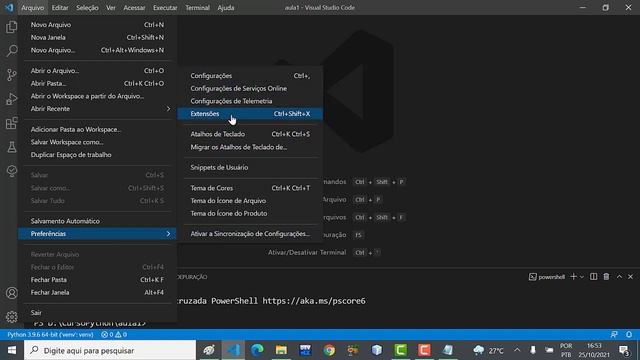Viewport: 640px width, 360px height.
Task: Open the Explorer view in activity bar
Action: pos(11,27)
